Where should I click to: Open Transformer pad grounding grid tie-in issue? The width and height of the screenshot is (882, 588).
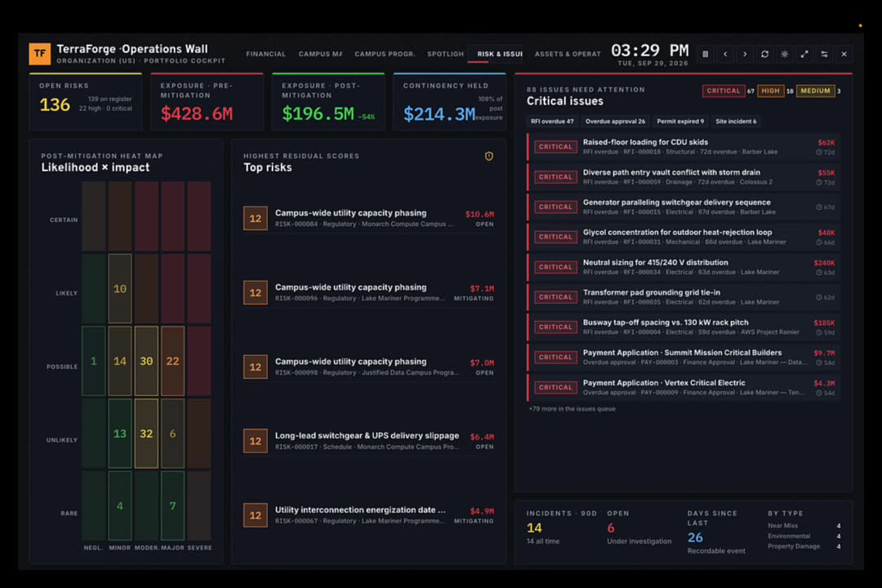[x=684, y=297]
